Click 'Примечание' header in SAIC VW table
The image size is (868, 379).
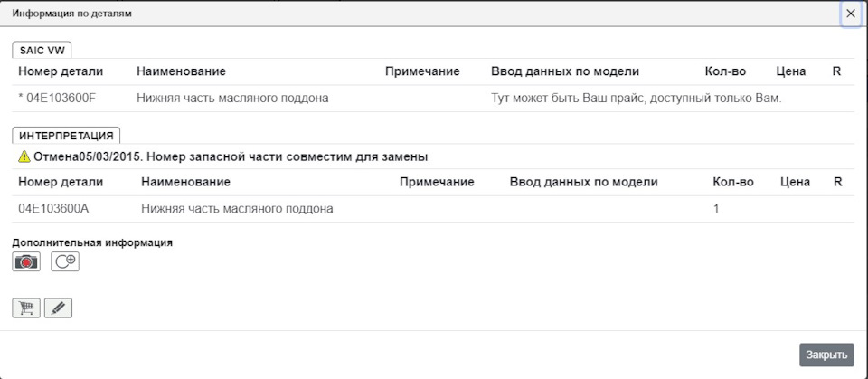tap(422, 71)
